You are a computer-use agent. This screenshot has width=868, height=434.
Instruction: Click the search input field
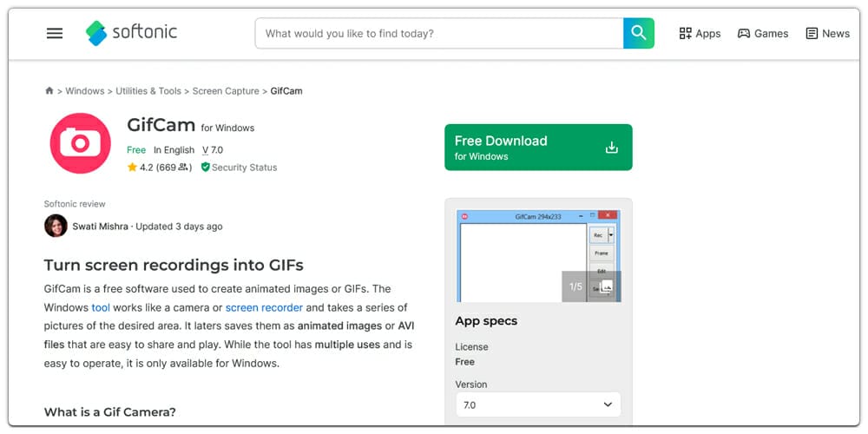tap(438, 34)
